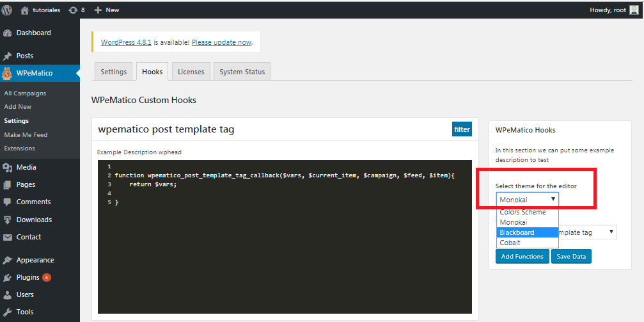The image size is (644, 322).
Task: Open the Tools wrench icon
Action: coord(7,312)
